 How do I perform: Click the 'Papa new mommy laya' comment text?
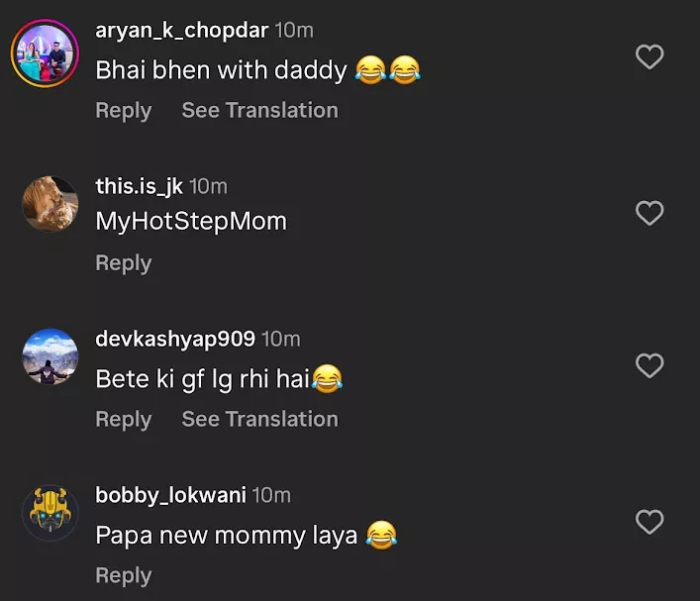coord(228,536)
